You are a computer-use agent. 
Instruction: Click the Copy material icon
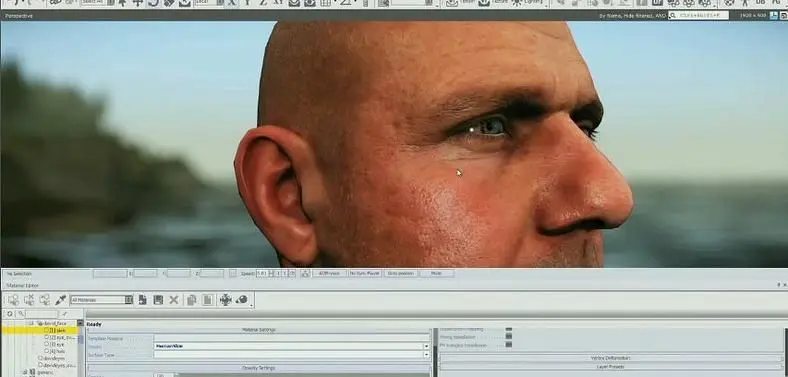191,300
